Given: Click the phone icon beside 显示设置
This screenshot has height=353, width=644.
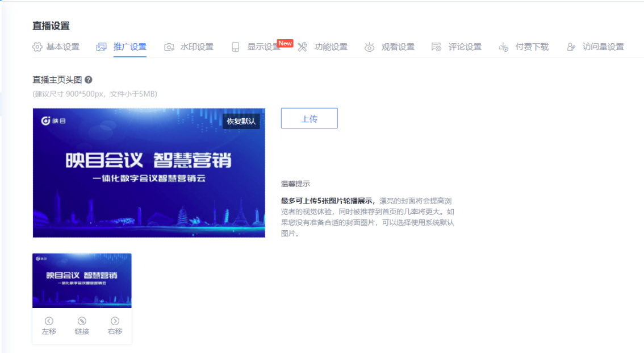Looking at the screenshot, I should [235, 47].
